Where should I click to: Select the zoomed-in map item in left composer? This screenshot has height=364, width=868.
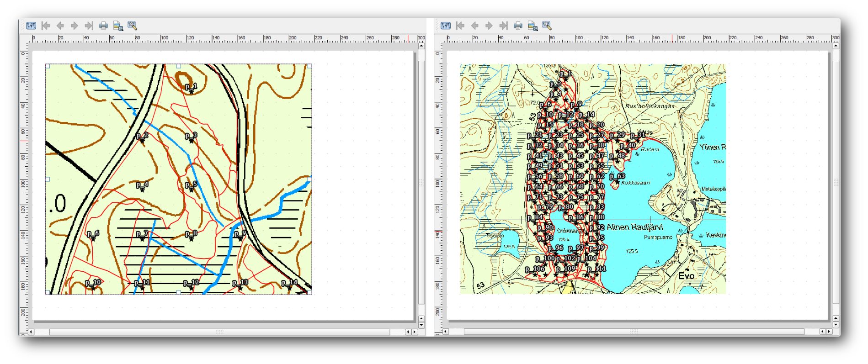click(178, 179)
